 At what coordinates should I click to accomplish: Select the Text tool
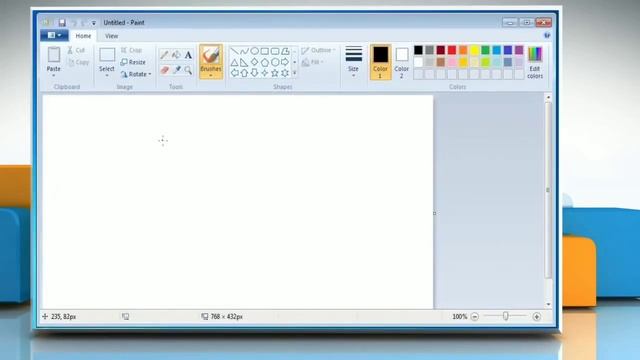coord(188,55)
